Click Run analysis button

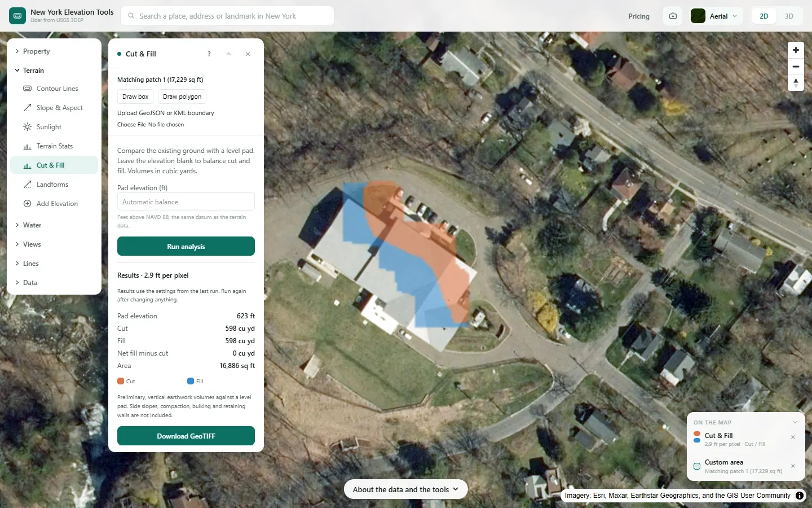click(186, 246)
